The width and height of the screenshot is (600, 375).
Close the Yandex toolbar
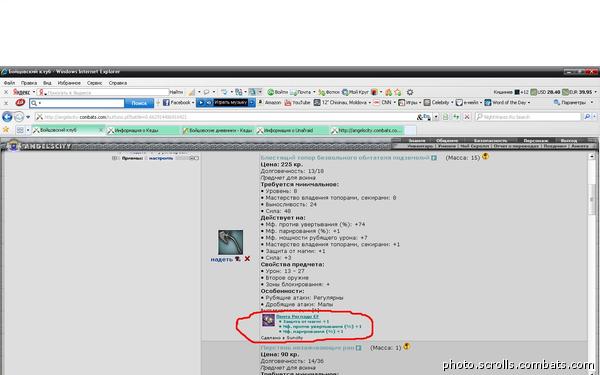coord(6,92)
